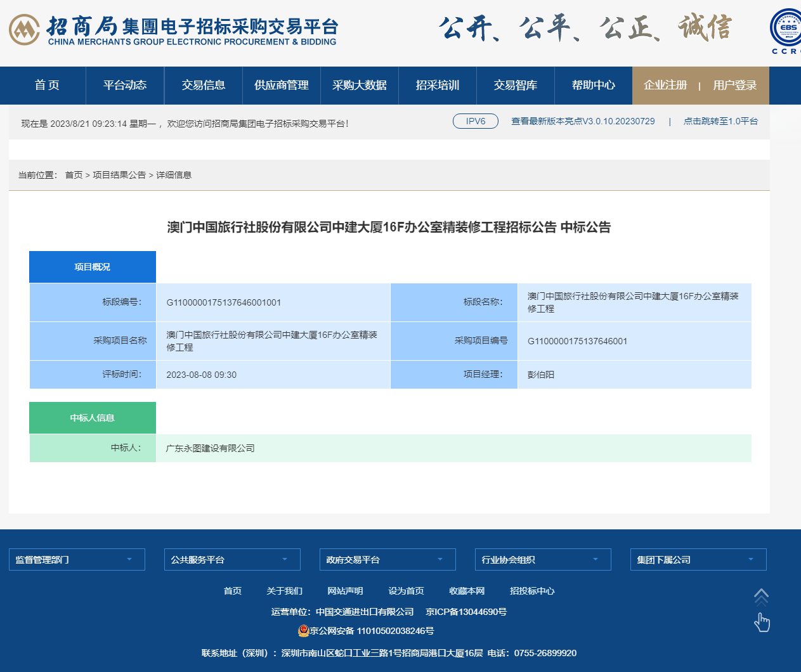This screenshot has width=801, height=672.
Task: Open the 交易信息 navigation tab
Action: pos(204,85)
